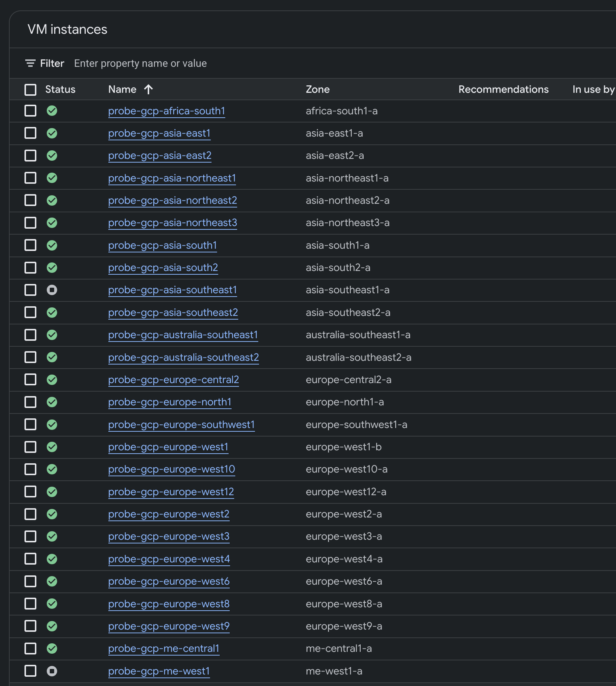Tick the probe-gcp-europe-west9 row checkbox

(x=30, y=626)
